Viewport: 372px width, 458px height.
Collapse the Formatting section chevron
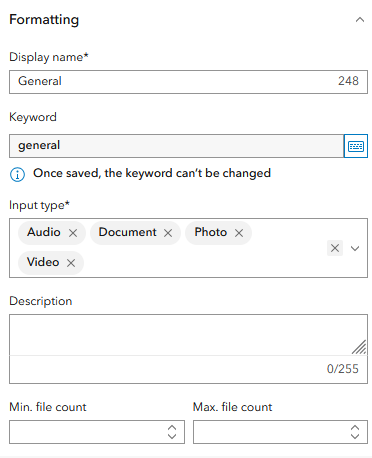click(x=360, y=20)
